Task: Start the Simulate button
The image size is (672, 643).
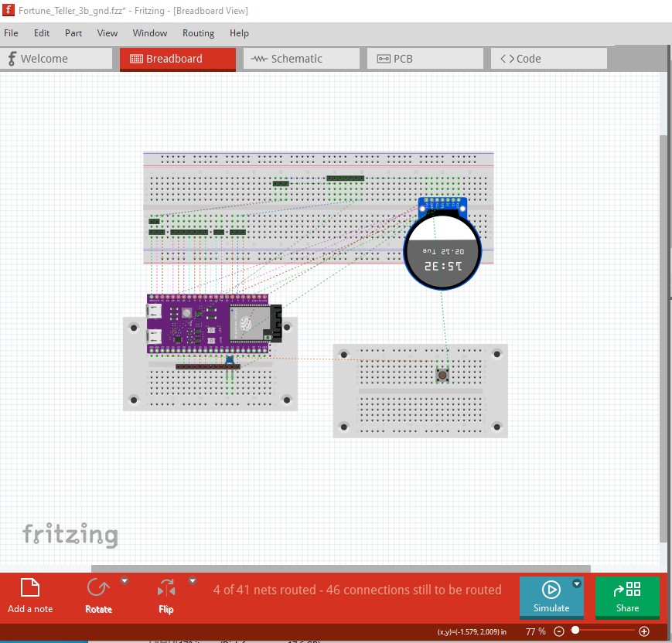Action: tap(551, 596)
